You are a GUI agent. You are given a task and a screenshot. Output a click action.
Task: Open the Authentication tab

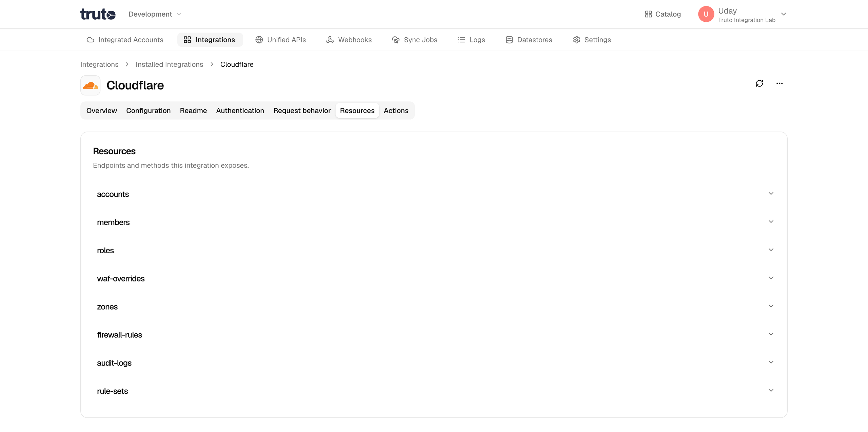(240, 111)
